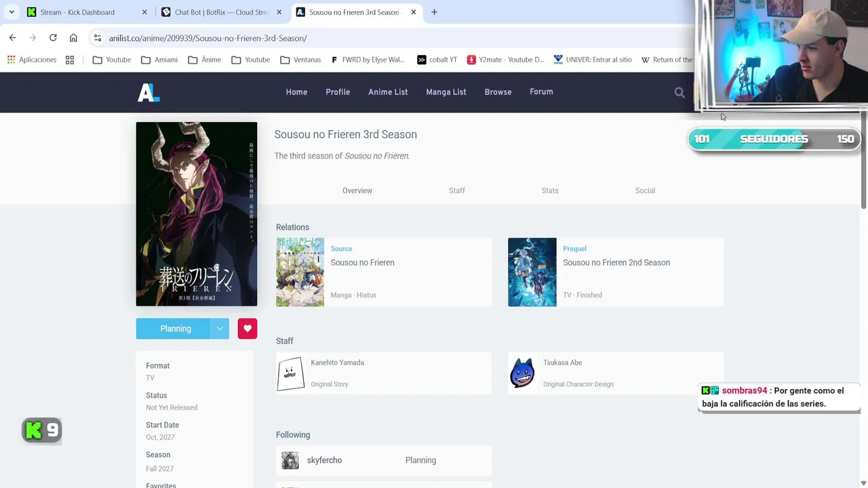Screen dimensions: 868x488
Task: Open the Aplicaciones bookmark
Action: pyautogui.click(x=32, y=60)
